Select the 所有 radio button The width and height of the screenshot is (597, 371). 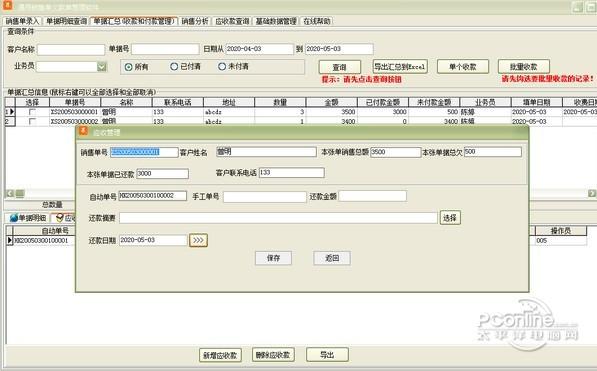point(129,67)
